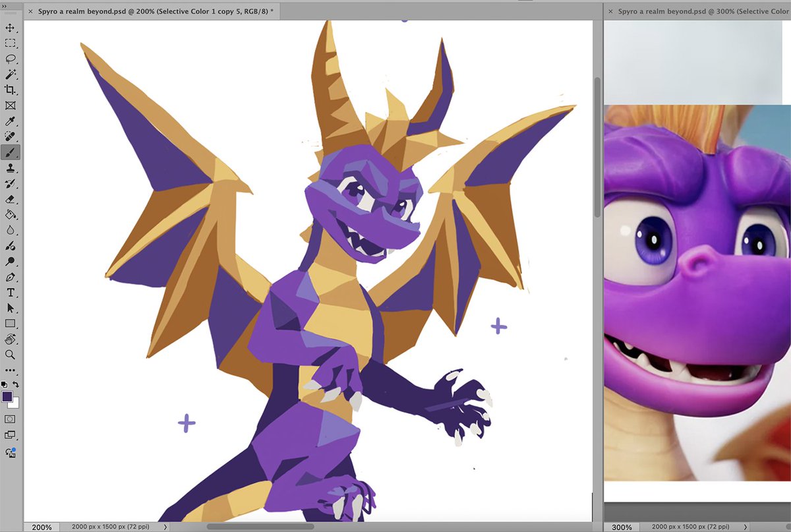Image resolution: width=791 pixels, height=532 pixels.
Task: Close the 300% Spyro document tab
Action: 610,11
